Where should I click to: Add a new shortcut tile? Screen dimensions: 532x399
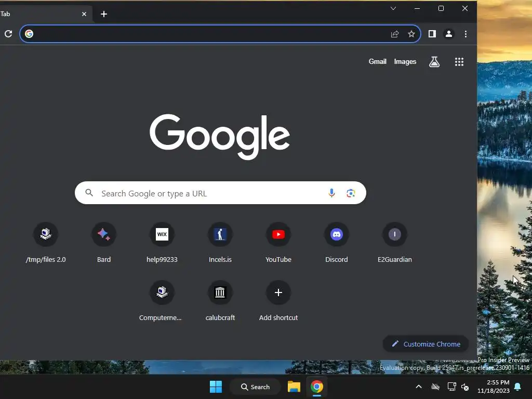pyautogui.click(x=278, y=301)
